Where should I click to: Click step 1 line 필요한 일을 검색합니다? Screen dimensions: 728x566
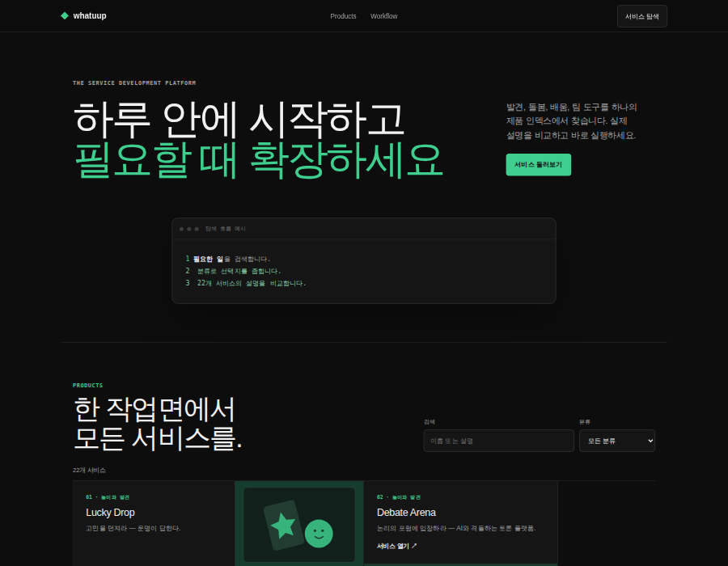click(227, 259)
